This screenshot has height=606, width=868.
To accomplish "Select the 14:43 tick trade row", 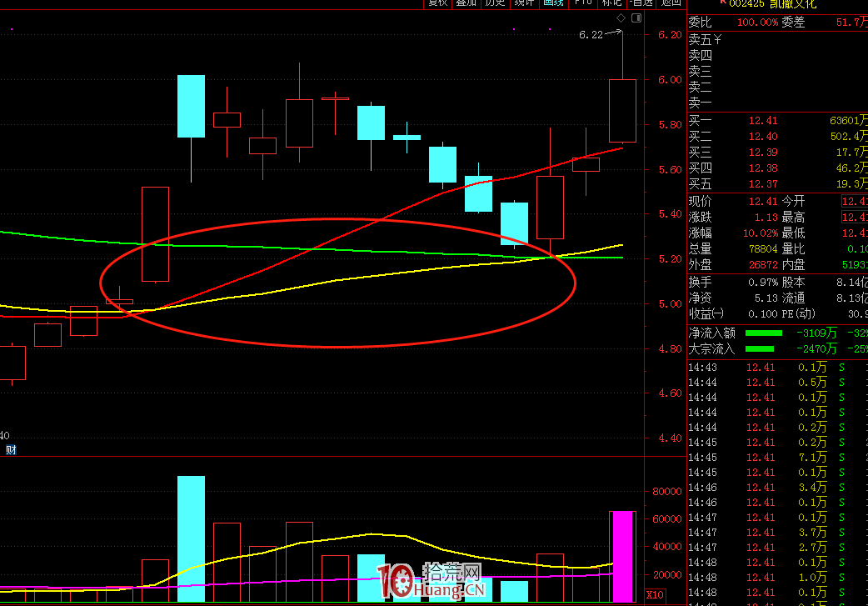I will [777, 368].
